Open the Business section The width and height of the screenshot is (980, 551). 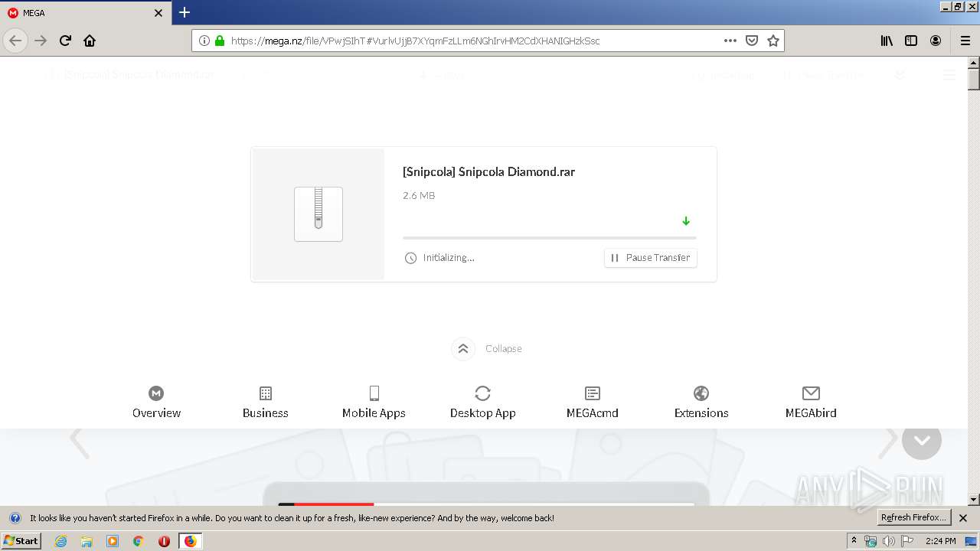(x=266, y=403)
